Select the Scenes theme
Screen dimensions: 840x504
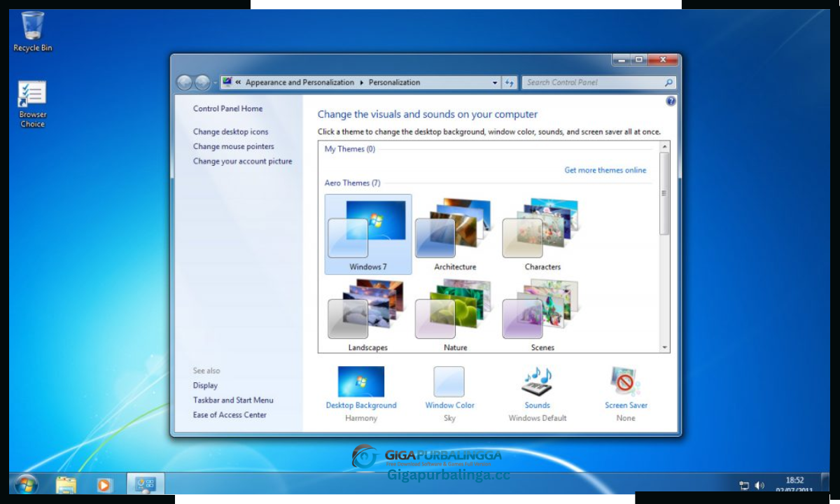(x=542, y=315)
